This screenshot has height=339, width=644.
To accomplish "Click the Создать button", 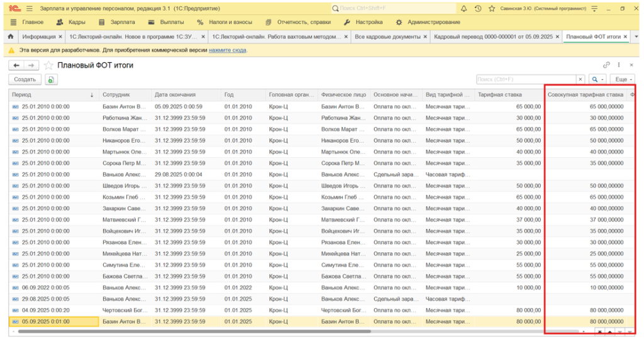I will [x=25, y=79].
